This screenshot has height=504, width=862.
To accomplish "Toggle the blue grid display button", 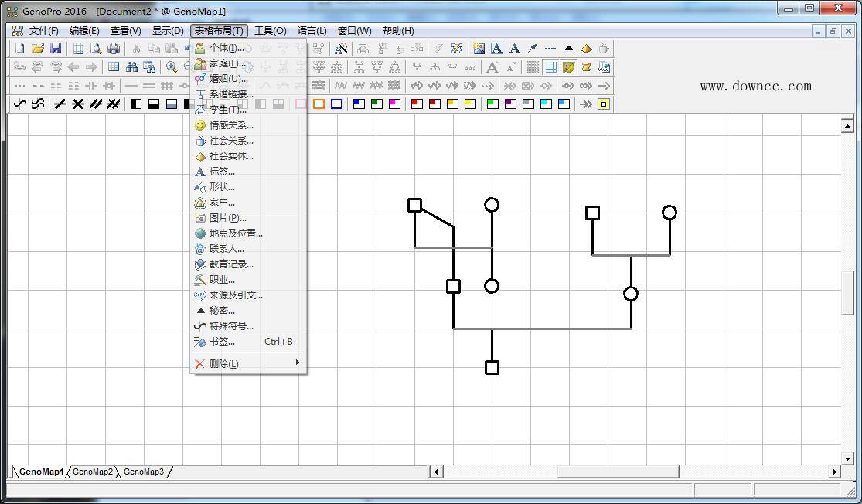I will pyautogui.click(x=551, y=66).
